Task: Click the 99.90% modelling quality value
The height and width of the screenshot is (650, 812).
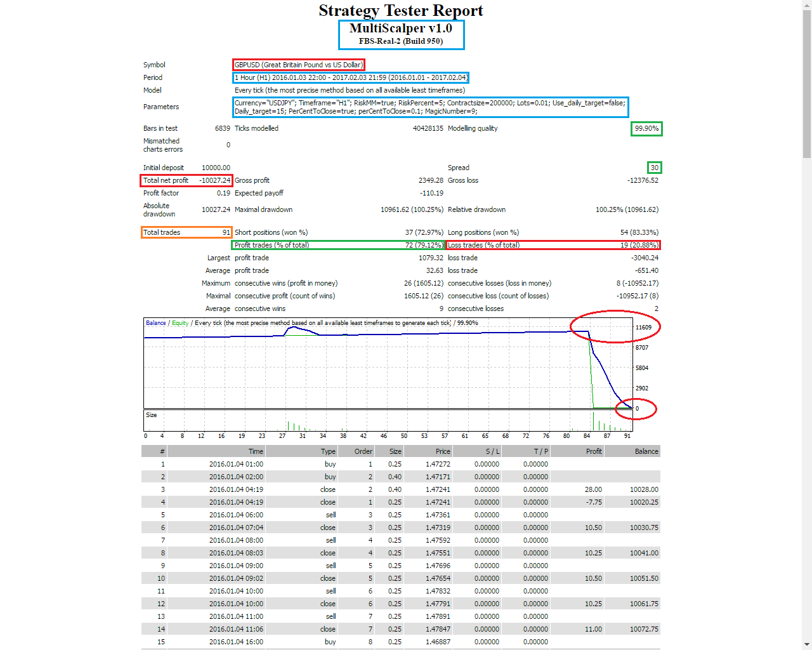Action: 646,129
